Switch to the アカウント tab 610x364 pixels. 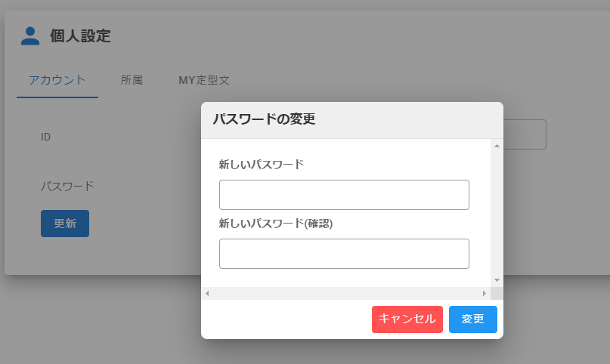point(57,80)
